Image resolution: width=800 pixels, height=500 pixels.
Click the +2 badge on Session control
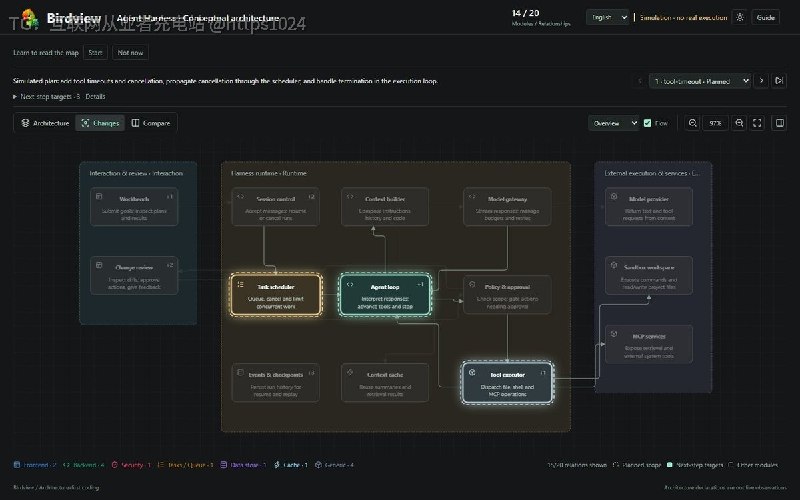[311, 196]
